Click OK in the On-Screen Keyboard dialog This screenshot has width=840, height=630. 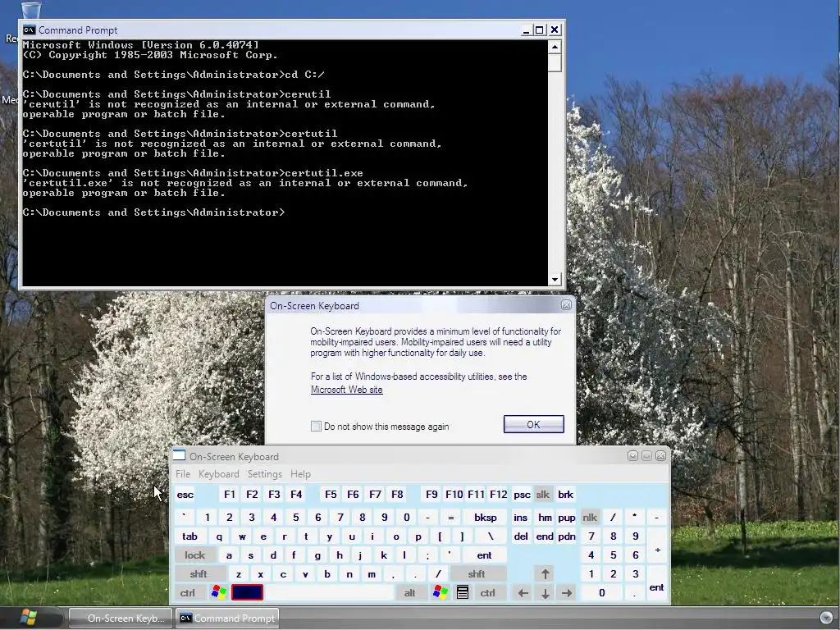[x=533, y=424]
